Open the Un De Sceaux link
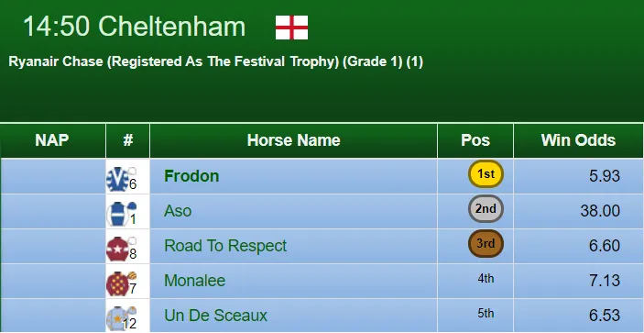Image resolution: width=644 pixels, height=333 pixels. (x=215, y=316)
